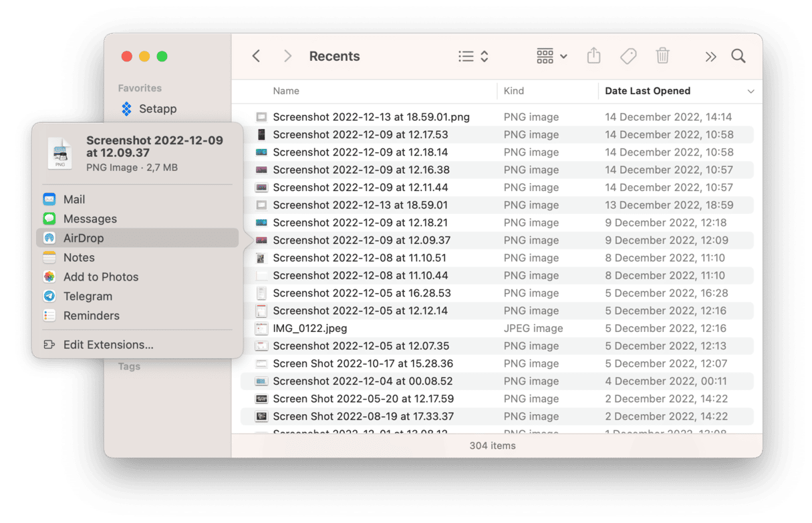
Task: Click the Photos app icon
Action: 49,277
